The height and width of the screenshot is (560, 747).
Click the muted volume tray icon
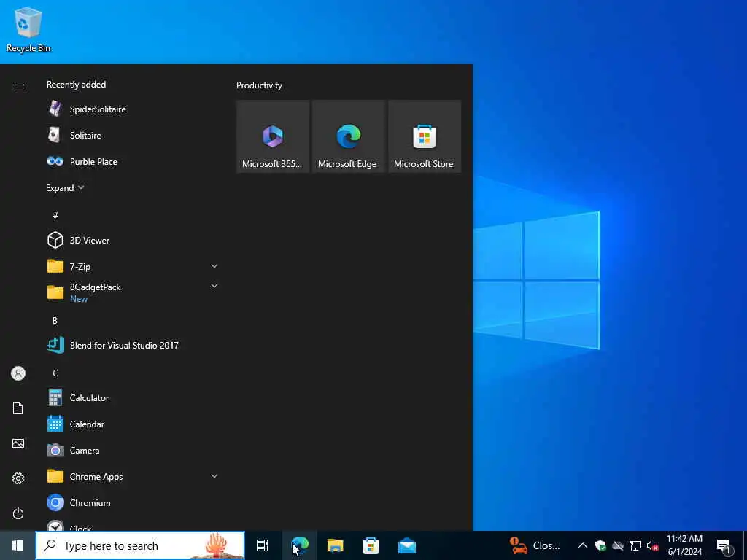pos(653,545)
